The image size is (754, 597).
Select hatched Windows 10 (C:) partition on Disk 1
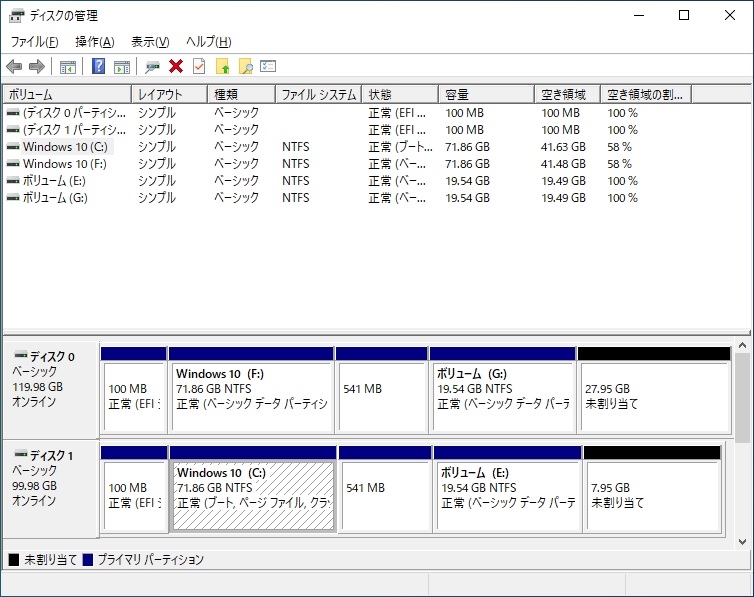[253, 489]
